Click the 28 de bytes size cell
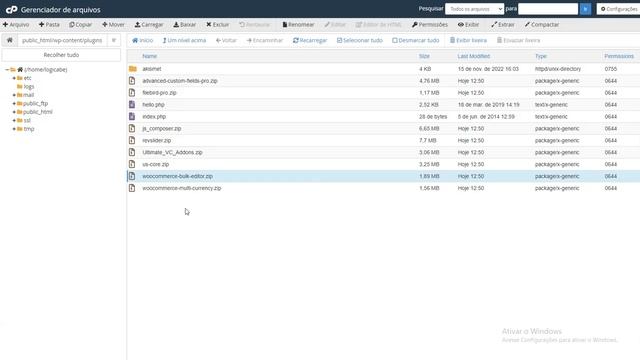The height and width of the screenshot is (360, 640). click(x=433, y=117)
